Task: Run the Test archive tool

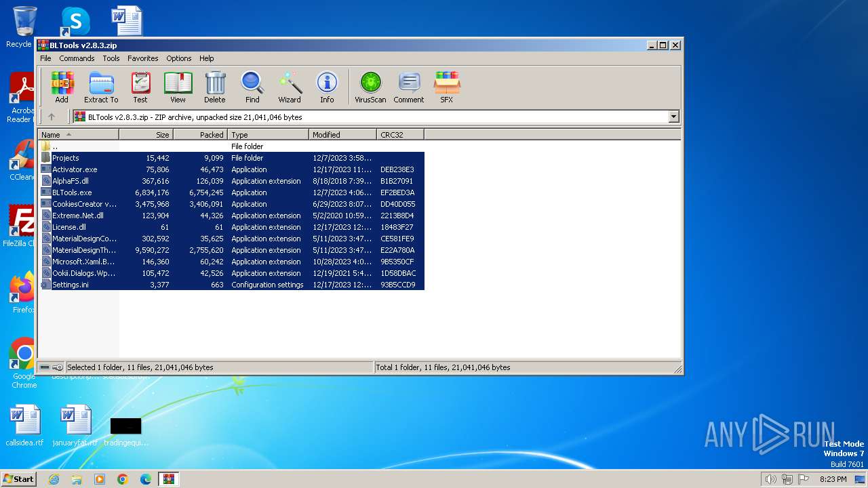Action: coord(140,87)
